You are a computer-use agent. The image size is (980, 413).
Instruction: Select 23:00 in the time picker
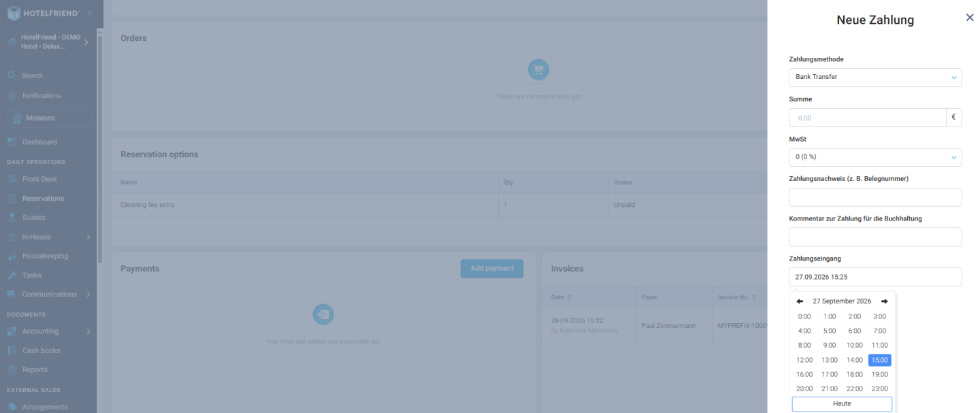[880, 389]
